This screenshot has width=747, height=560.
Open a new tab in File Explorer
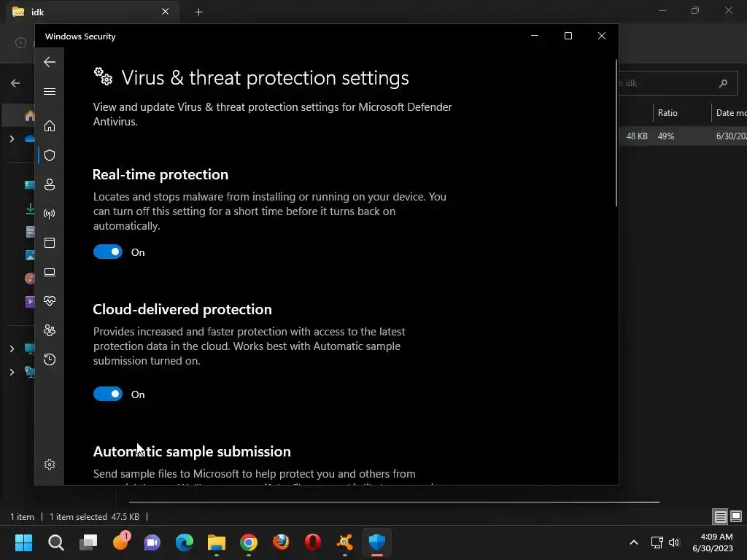199,12
